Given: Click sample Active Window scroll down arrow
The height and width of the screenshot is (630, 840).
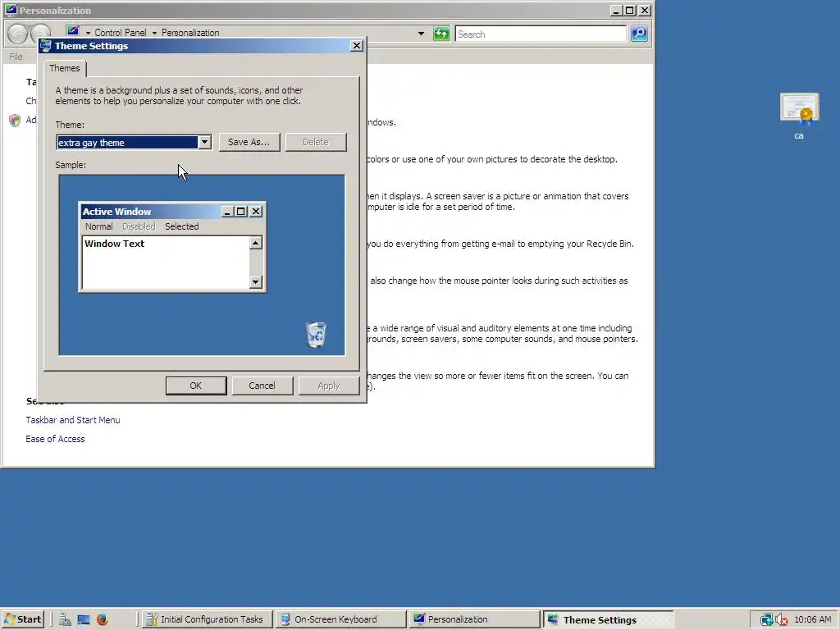Looking at the screenshot, I should [x=256, y=282].
